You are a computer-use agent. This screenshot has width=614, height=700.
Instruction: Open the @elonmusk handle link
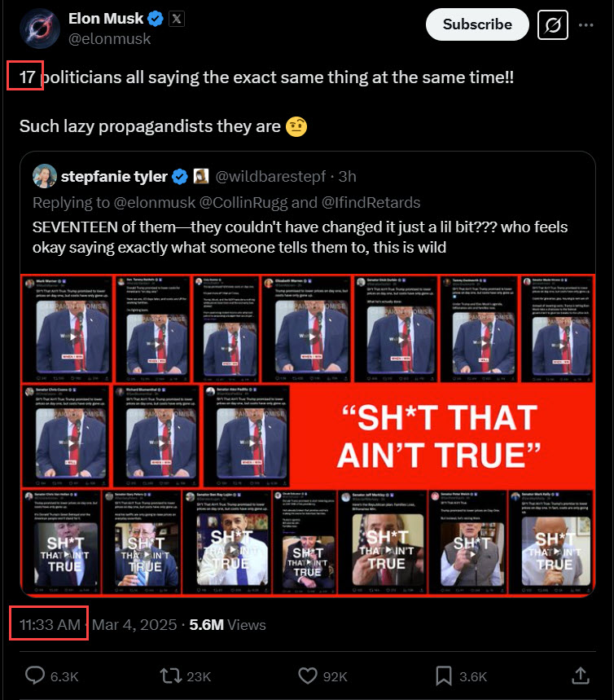109,39
